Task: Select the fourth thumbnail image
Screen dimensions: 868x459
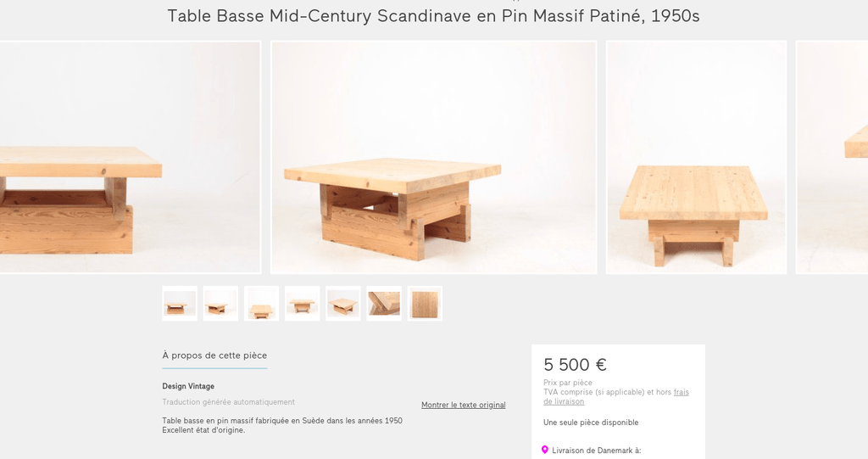Action: coord(303,303)
